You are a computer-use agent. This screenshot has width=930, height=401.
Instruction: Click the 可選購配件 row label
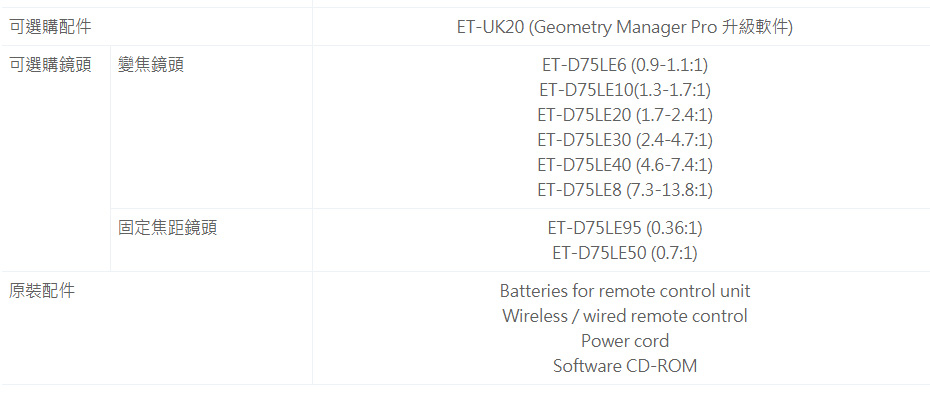click(50, 27)
